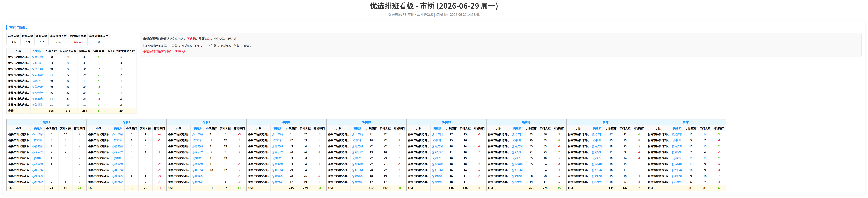This screenshot has width=868, height=198.
Task: Click the 凌晨1 time-slot table header
Action: pos(46,122)
